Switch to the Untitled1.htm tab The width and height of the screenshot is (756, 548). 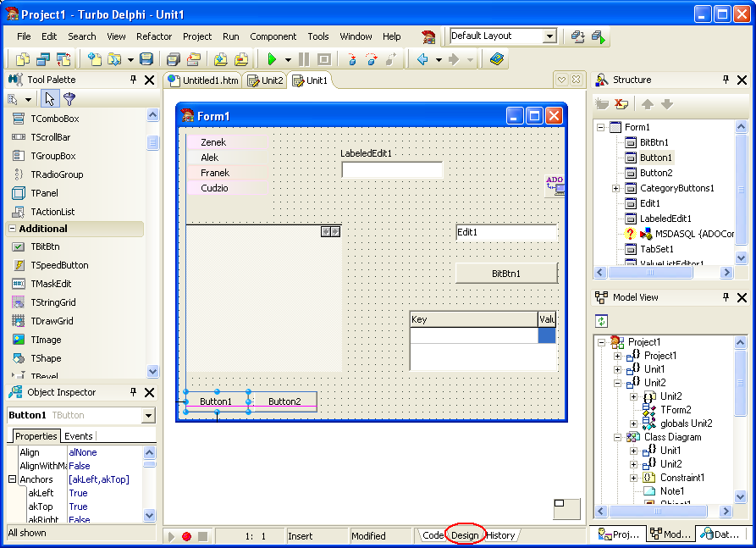tap(203, 80)
